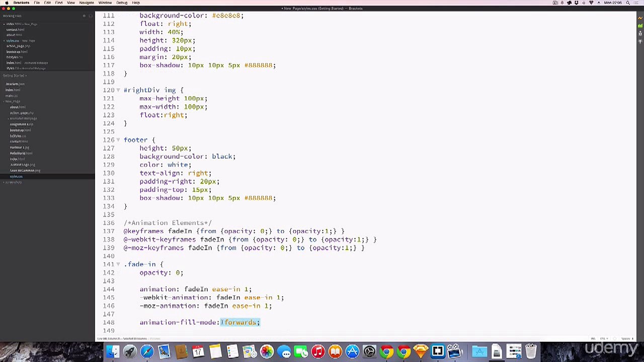The width and height of the screenshot is (644, 362).
Task: Open the View menu
Action: [x=71, y=3]
